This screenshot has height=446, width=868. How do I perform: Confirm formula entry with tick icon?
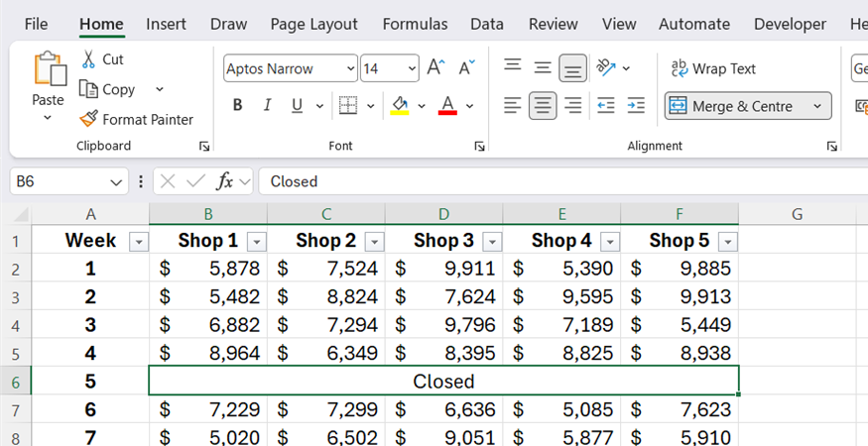tap(196, 181)
